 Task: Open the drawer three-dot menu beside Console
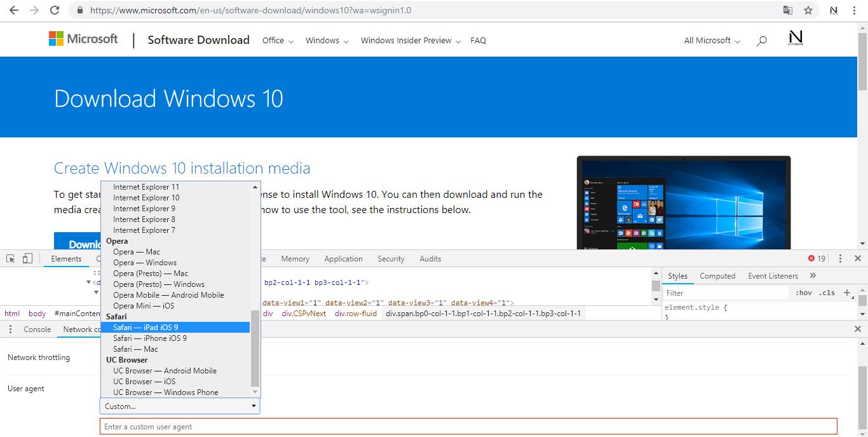[x=10, y=329]
